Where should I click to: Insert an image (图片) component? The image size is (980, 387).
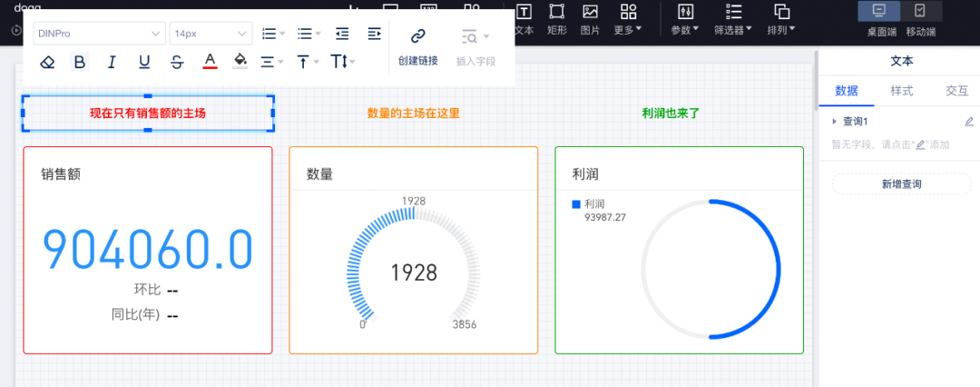tap(590, 18)
